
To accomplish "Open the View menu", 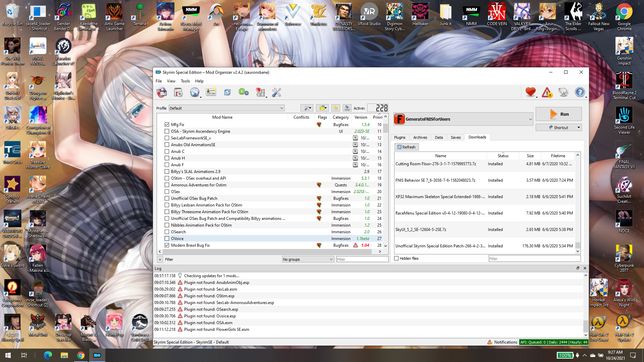I will click(171, 81).
